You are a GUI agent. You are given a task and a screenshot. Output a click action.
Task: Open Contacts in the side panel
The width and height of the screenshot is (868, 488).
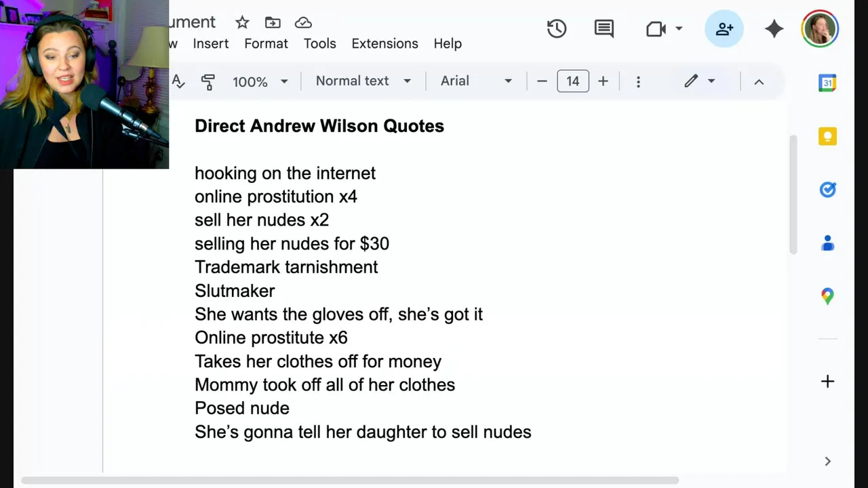[x=827, y=243]
